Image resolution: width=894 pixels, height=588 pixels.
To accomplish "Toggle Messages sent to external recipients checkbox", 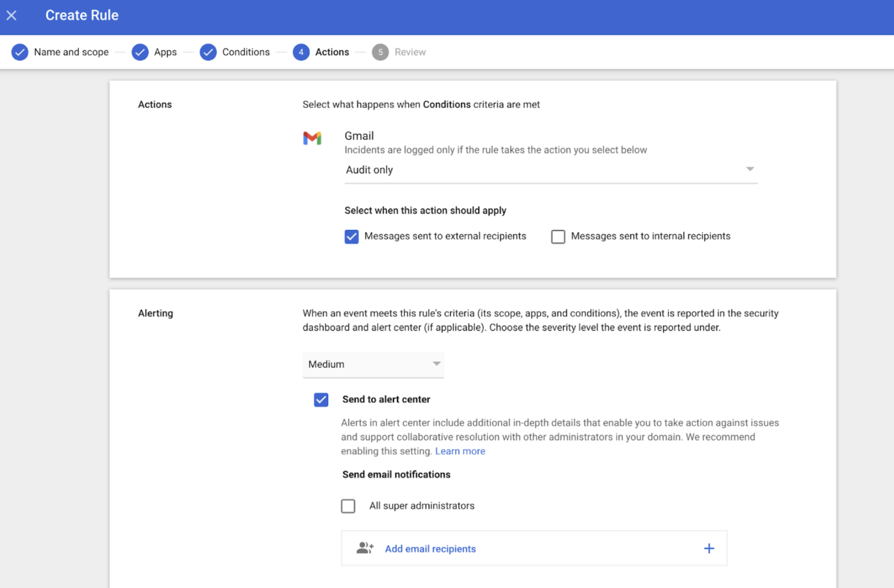I will tap(351, 236).
